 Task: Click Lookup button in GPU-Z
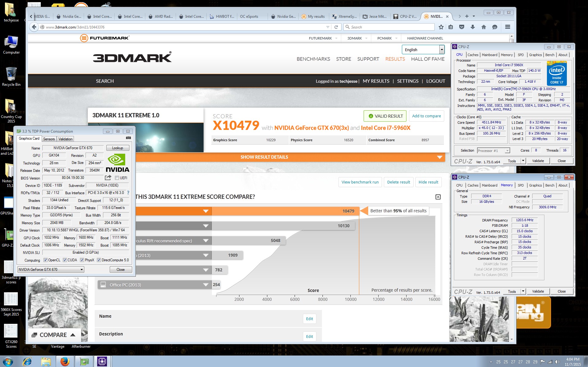click(117, 148)
